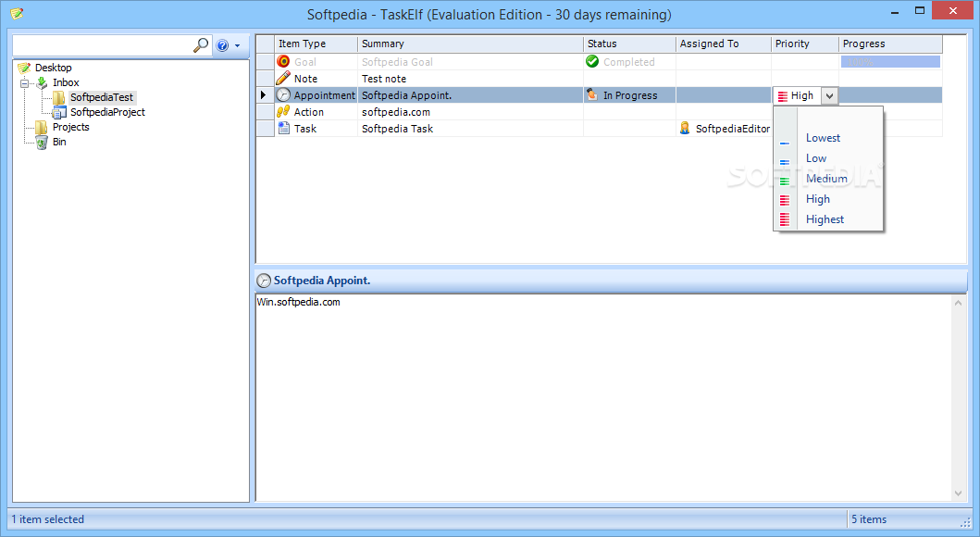Open the blue help question-mark icon
Screen dimensions: 980x537
coord(222,45)
